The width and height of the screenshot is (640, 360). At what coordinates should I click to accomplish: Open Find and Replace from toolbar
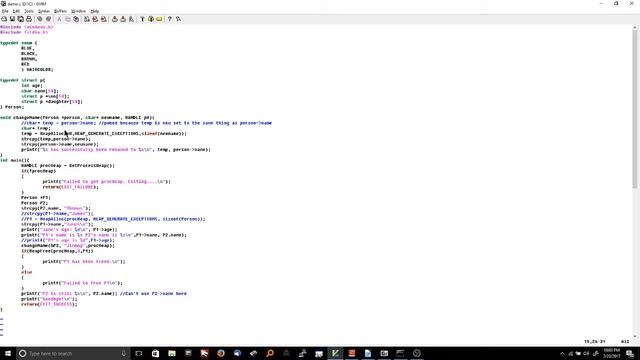pos(87,19)
